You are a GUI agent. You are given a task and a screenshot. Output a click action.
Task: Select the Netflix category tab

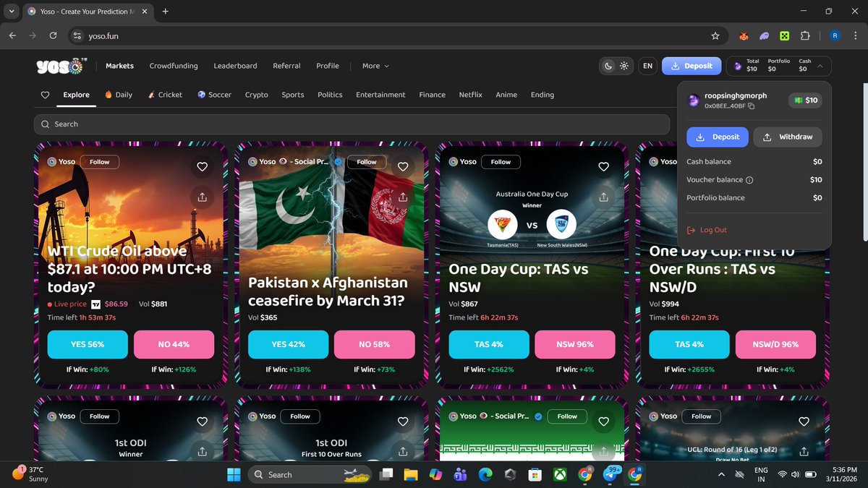click(470, 95)
